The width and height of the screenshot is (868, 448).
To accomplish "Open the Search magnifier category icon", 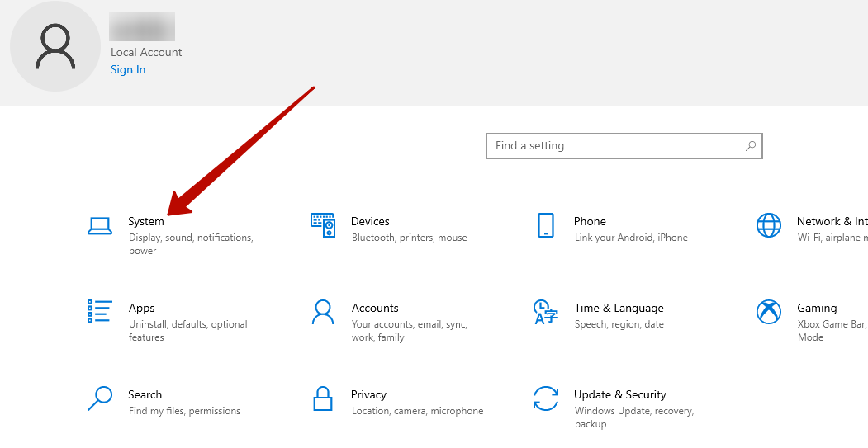I will click(x=100, y=398).
